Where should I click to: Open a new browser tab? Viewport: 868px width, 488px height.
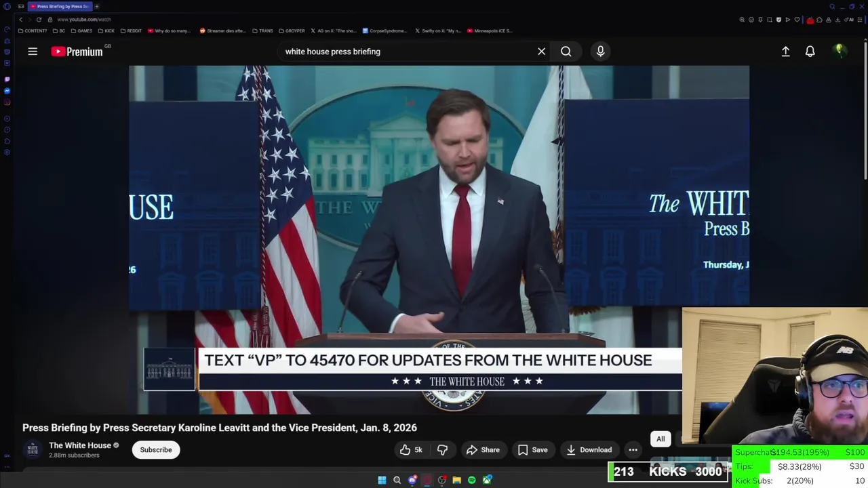[x=96, y=6]
